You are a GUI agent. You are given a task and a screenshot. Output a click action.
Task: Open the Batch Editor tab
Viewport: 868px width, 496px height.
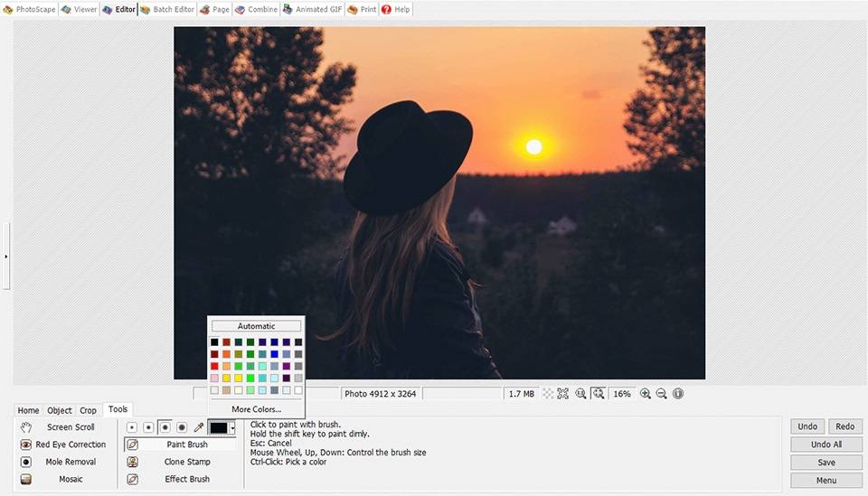pyautogui.click(x=167, y=9)
